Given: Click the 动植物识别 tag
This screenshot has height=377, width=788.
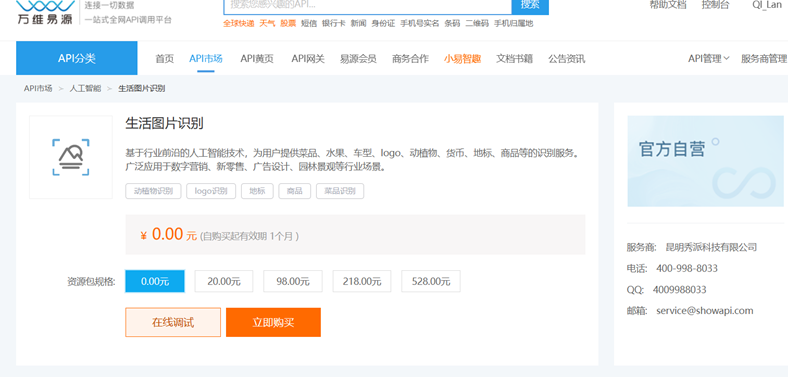Looking at the screenshot, I should (153, 191).
